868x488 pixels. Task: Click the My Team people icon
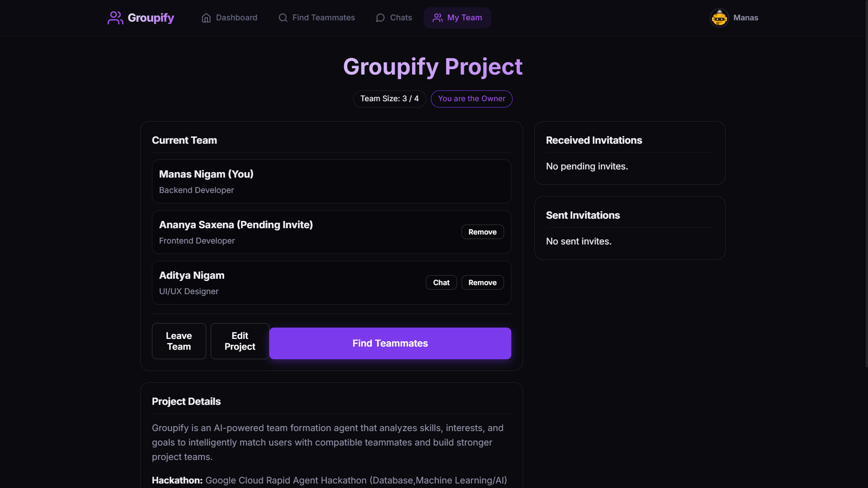[438, 18]
